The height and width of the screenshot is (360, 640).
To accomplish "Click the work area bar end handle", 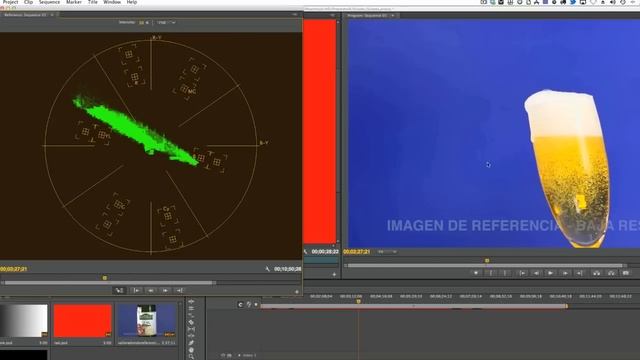I will coord(567,306).
